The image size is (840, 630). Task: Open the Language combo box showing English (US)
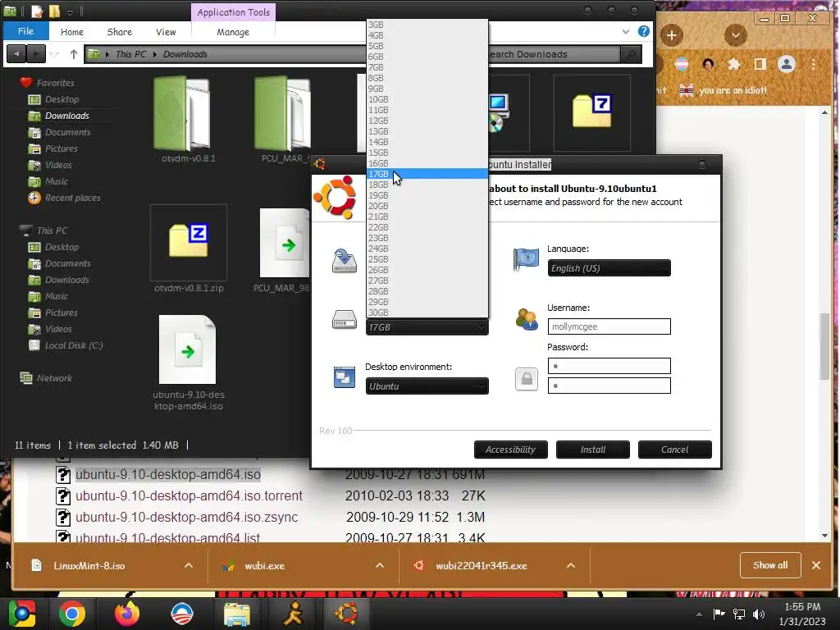click(609, 268)
